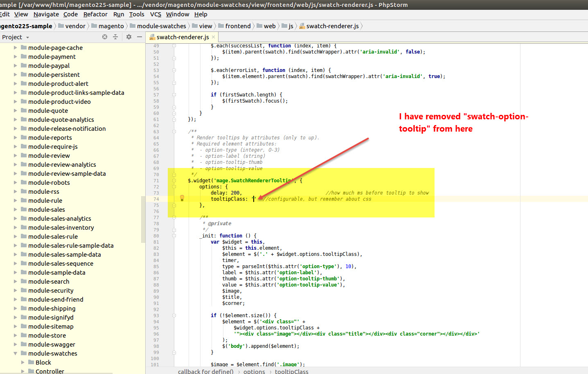588x374 pixels.
Task: Close the swatch-renderer.js tab
Action: point(213,37)
